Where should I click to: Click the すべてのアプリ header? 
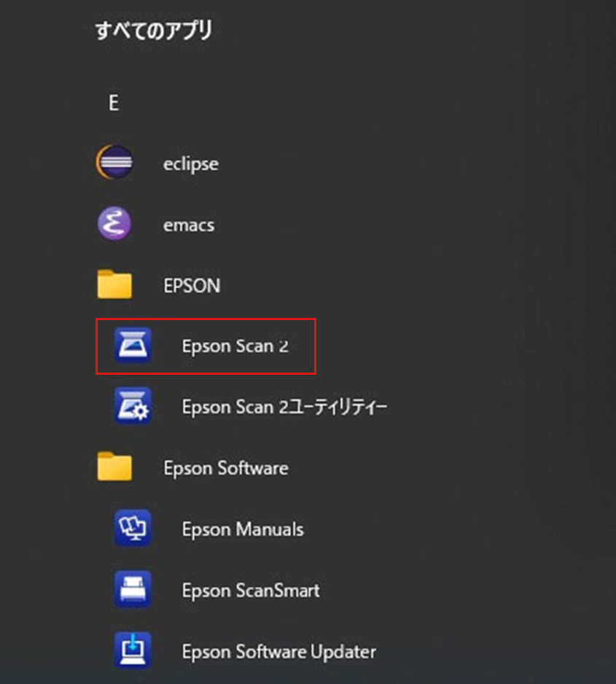154,31
